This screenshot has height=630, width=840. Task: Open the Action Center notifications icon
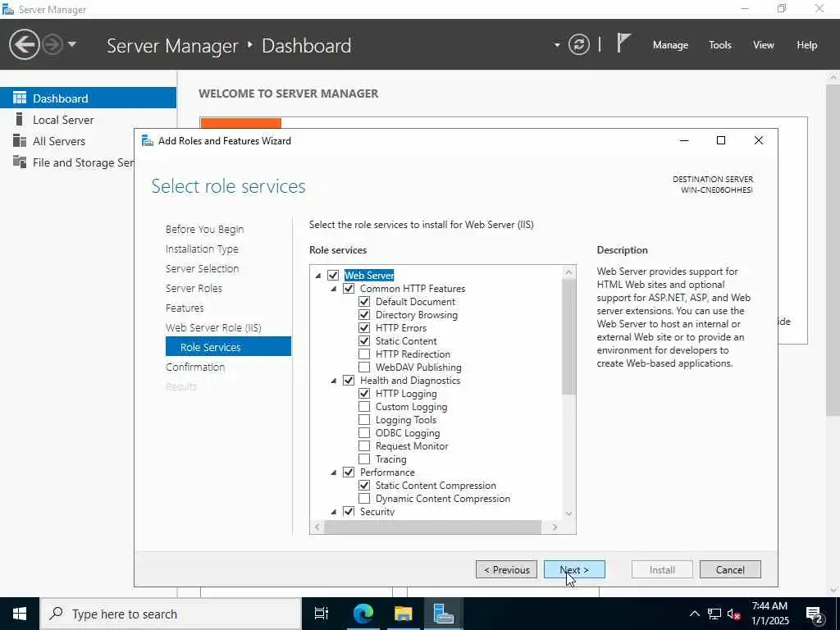point(815,614)
